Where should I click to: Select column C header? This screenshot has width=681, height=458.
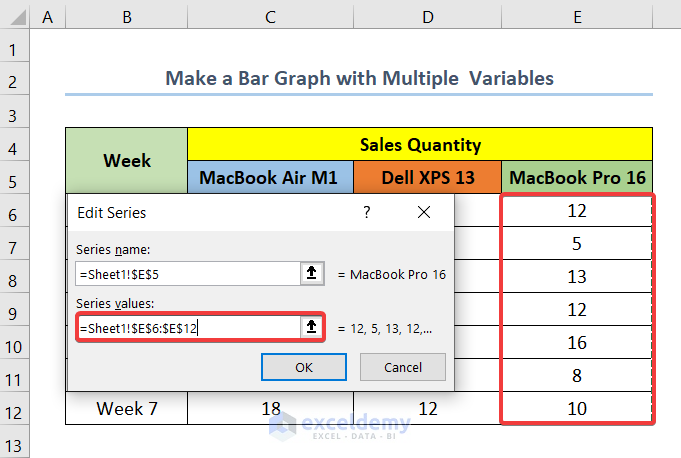[270, 15]
